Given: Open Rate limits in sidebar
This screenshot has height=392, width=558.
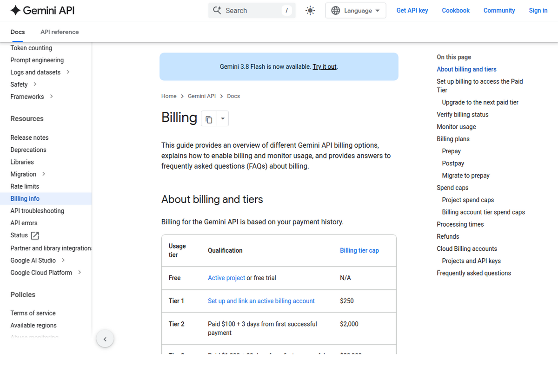Looking at the screenshot, I should 25,186.
